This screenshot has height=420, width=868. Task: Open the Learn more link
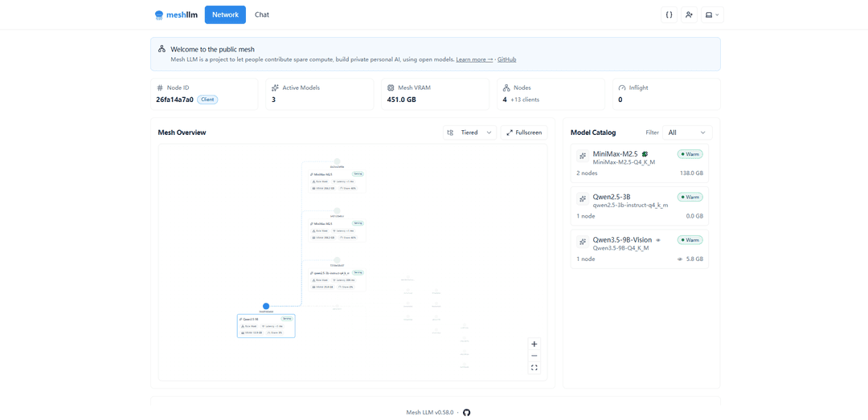coord(474,59)
